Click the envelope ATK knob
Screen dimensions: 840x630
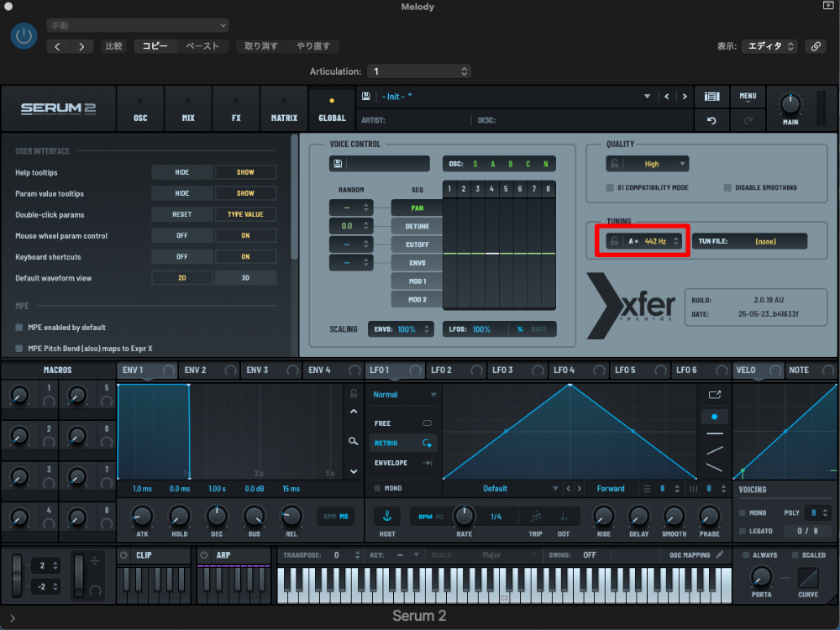[x=142, y=516]
